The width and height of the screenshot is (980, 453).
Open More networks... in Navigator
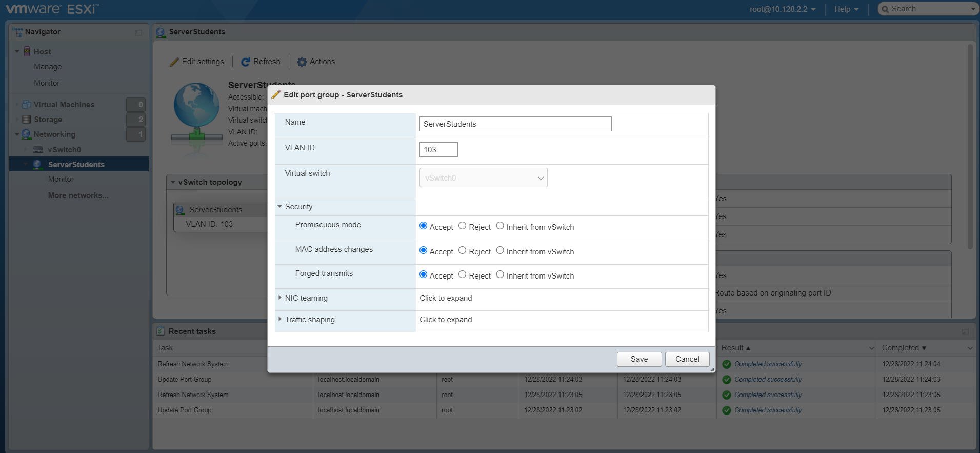pos(78,195)
